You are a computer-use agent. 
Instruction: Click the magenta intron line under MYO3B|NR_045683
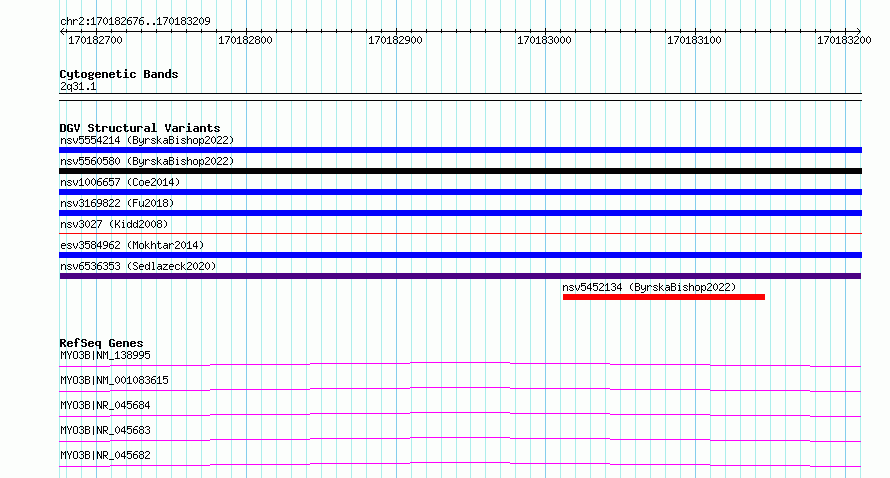(x=460, y=438)
